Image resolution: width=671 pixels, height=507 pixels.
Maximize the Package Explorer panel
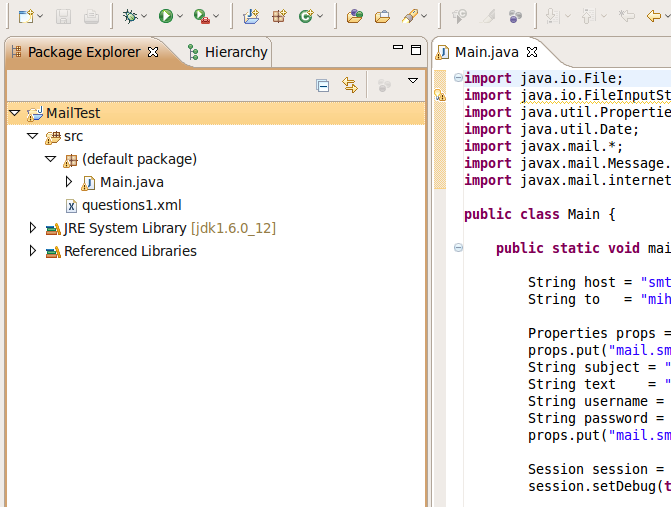pyautogui.click(x=416, y=50)
